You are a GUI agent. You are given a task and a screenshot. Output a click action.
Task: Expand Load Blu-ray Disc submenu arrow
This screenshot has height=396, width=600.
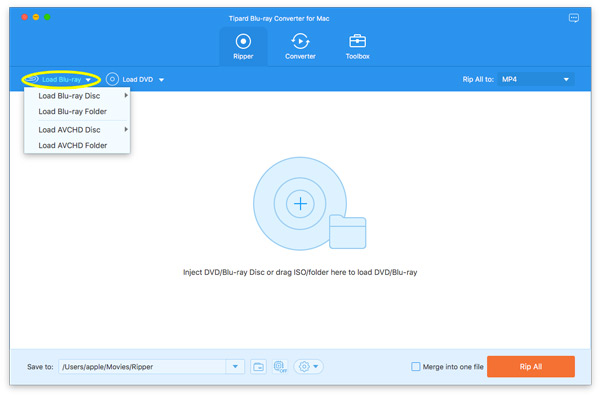tap(126, 95)
